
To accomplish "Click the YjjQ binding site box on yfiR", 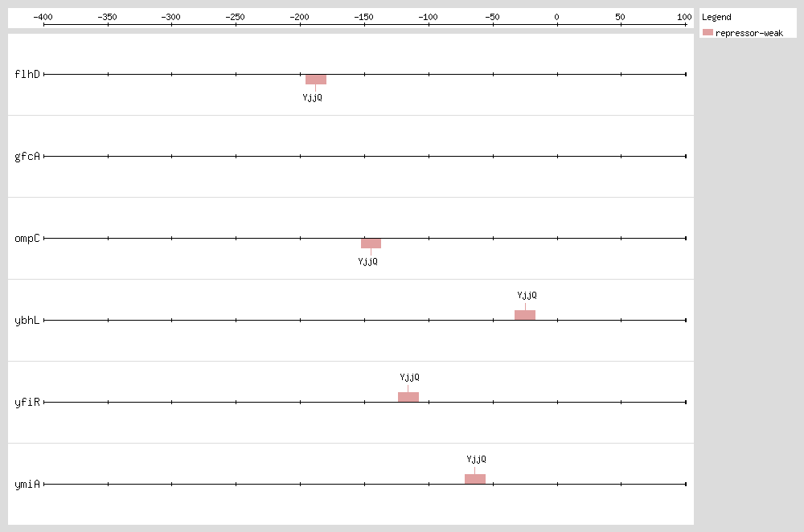I will click(408, 397).
